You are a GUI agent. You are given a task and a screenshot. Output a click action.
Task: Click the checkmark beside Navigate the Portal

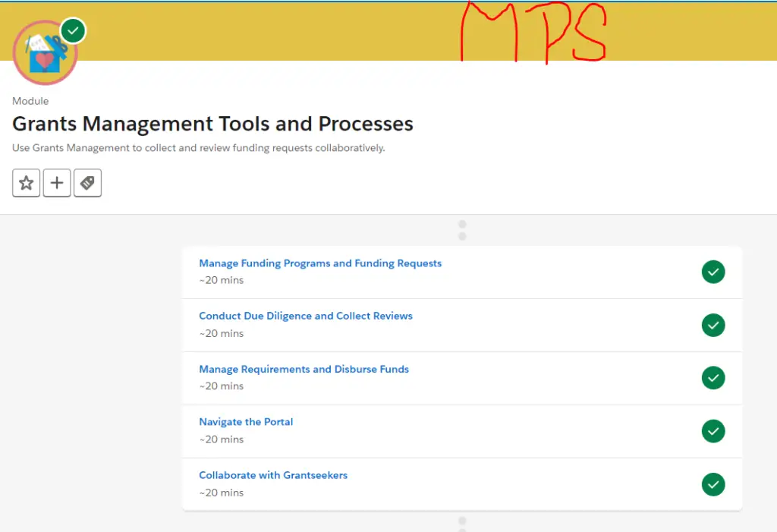[713, 431]
